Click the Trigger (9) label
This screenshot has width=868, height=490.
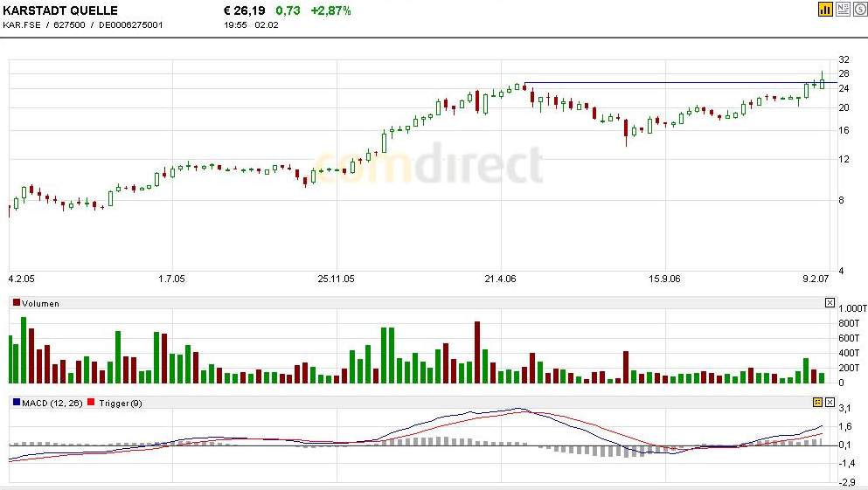tap(120, 404)
